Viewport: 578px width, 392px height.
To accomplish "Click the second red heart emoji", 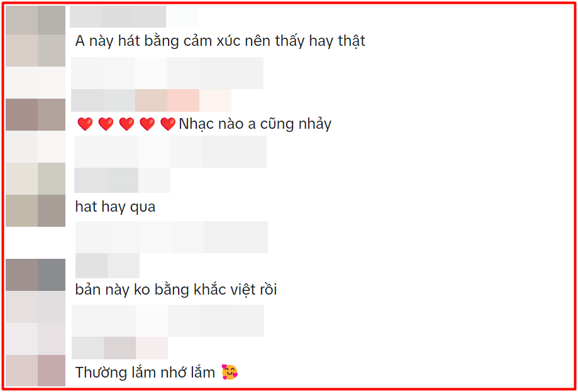I will tap(106, 124).
